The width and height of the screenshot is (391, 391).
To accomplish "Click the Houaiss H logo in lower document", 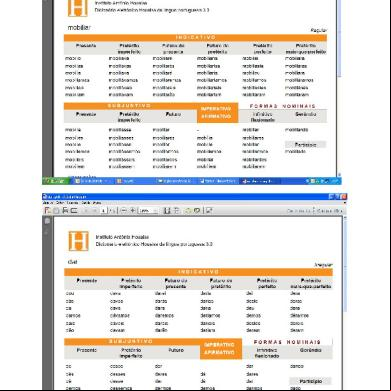I will click(79, 241).
